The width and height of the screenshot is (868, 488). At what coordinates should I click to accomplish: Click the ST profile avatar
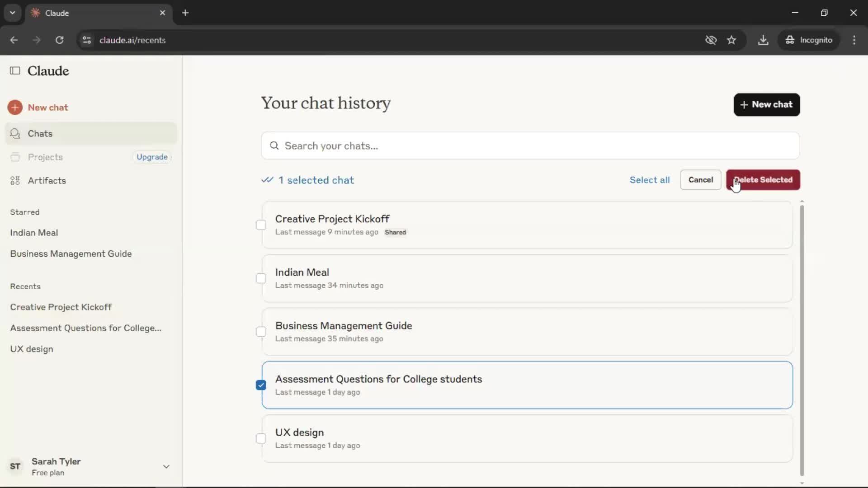pyautogui.click(x=15, y=466)
